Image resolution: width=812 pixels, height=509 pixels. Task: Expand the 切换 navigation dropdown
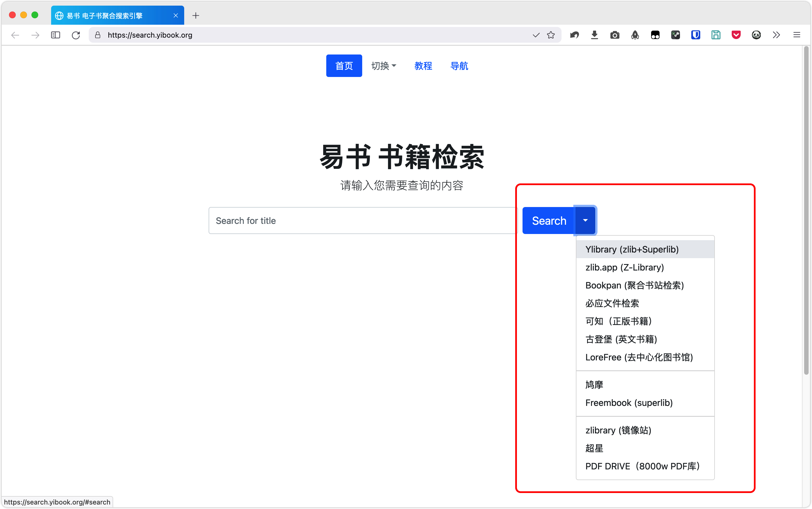(x=384, y=66)
